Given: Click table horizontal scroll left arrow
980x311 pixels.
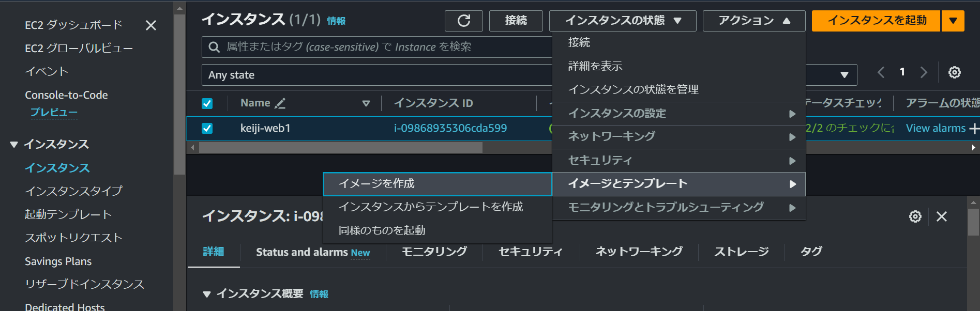Looking at the screenshot, I should (193, 148).
